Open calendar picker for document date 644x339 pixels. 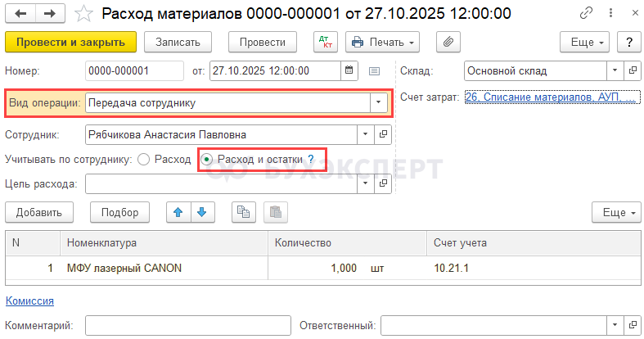point(349,70)
